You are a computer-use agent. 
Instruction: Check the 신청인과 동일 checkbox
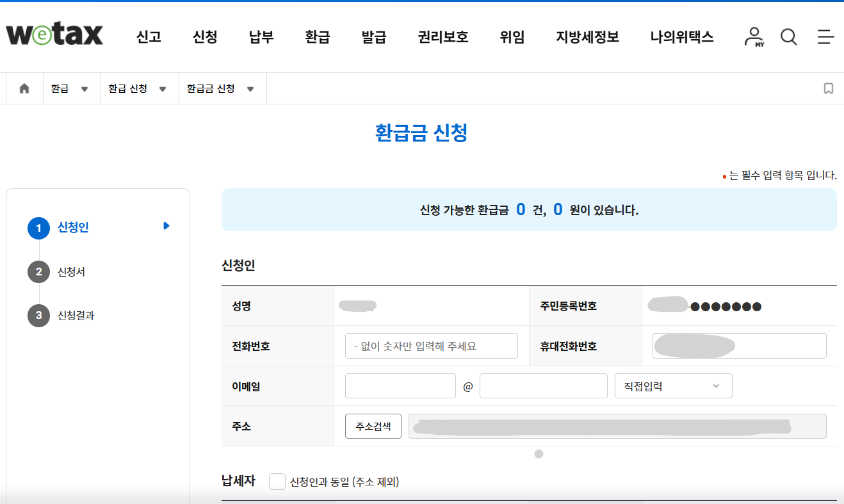(277, 482)
